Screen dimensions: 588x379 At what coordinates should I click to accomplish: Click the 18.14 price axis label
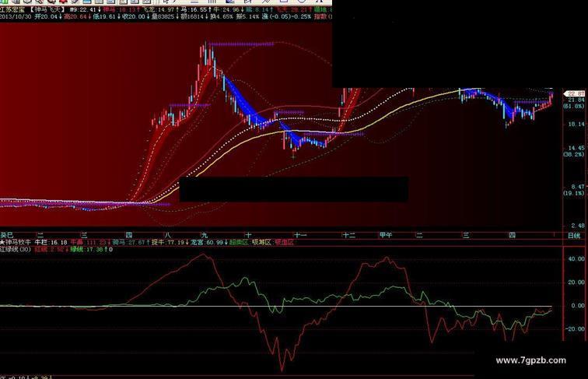[x=576, y=124]
